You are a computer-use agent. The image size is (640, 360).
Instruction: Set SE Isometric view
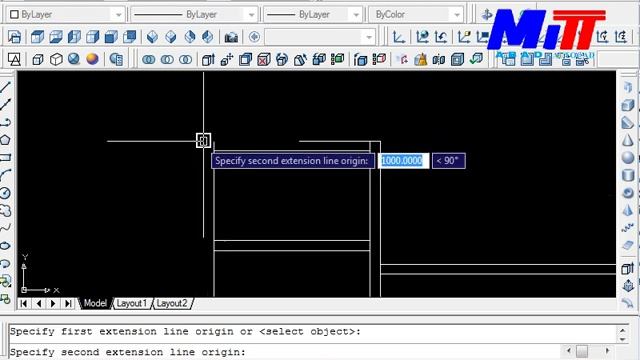pos(171,37)
